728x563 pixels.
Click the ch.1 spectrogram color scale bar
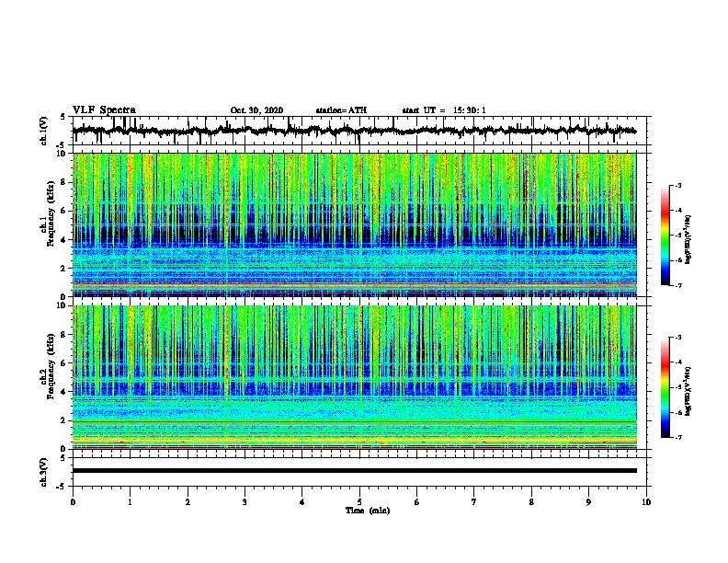(665, 236)
